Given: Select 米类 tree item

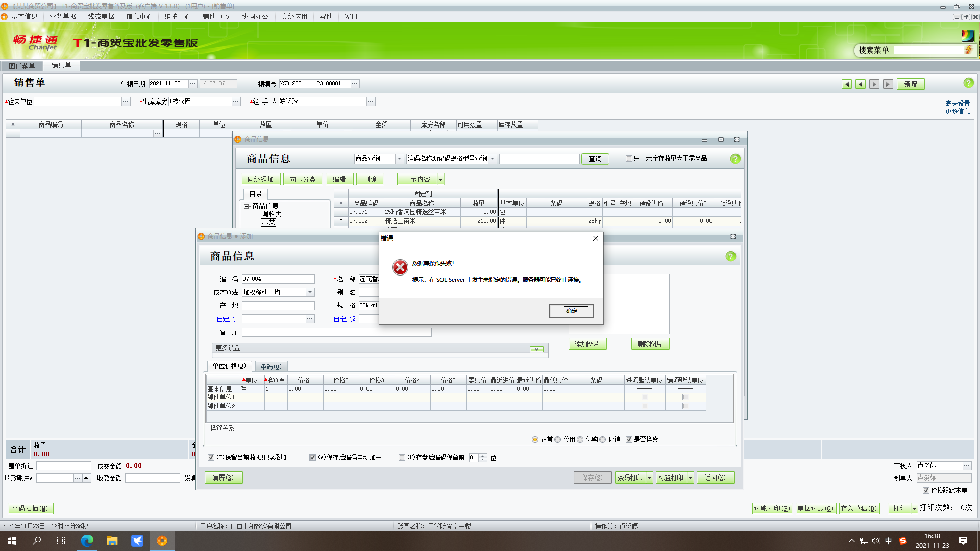Looking at the screenshot, I should pos(268,222).
